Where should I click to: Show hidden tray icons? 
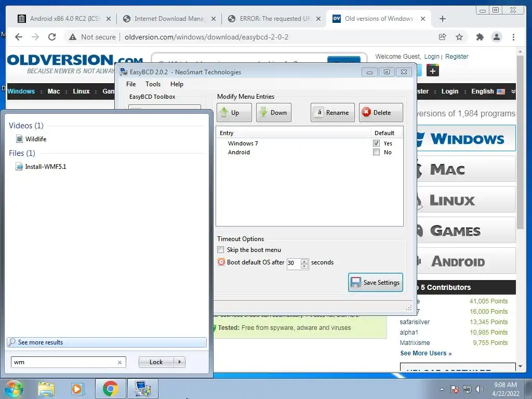442,389
